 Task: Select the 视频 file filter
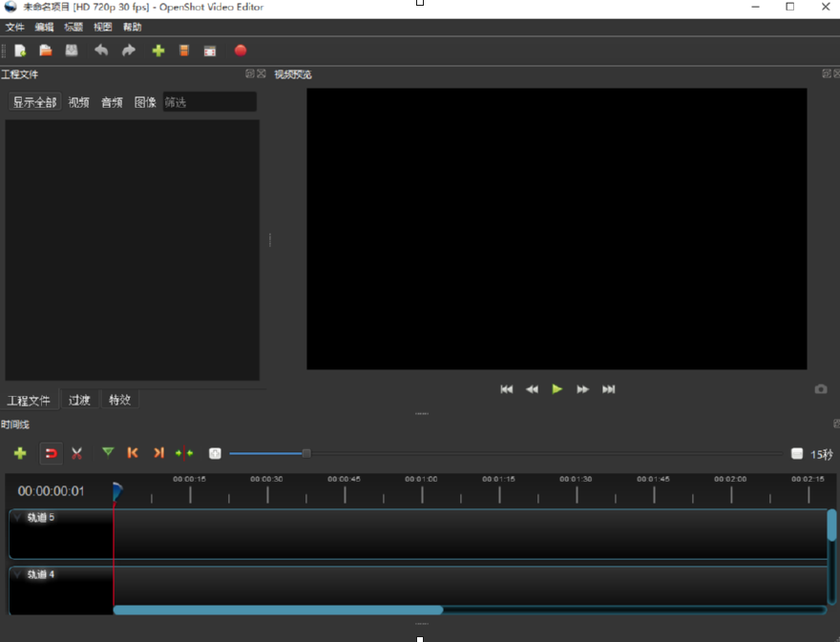pos(78,102)
